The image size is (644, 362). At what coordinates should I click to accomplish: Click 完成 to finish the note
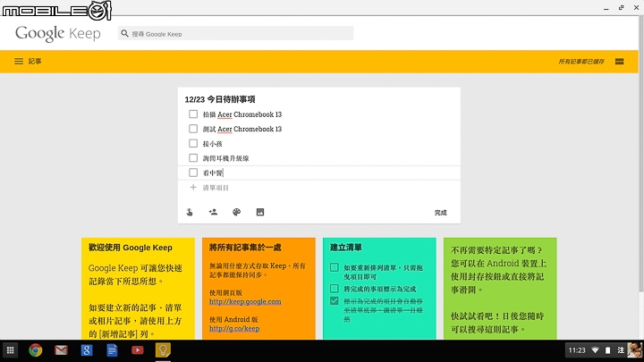[440, 213]
